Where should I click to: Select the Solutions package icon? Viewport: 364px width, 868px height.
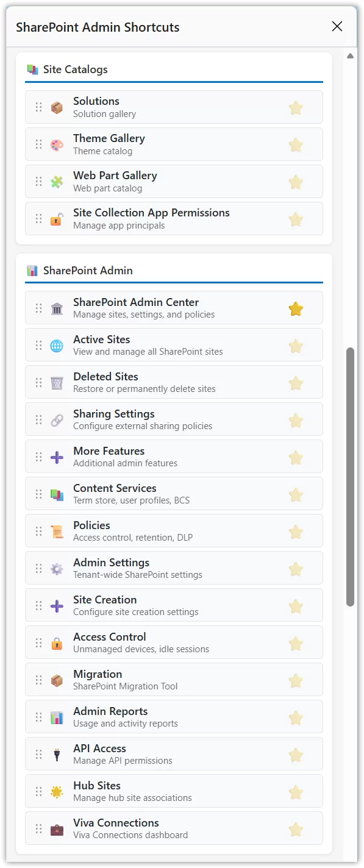(57, 107)
